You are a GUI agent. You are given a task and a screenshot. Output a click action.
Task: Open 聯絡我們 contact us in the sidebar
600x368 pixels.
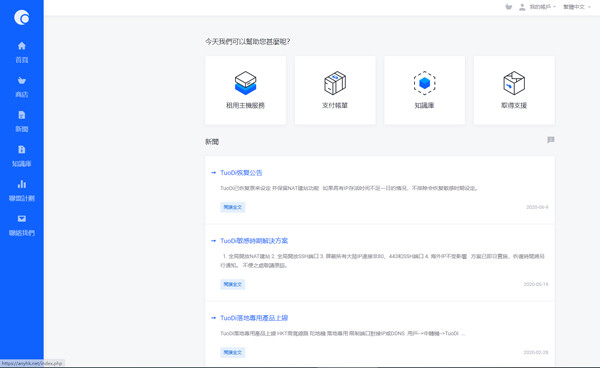22,225
